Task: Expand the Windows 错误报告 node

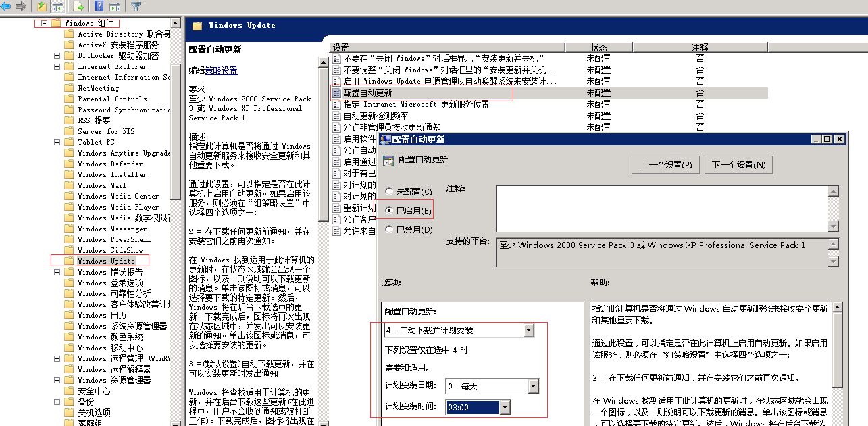Action: point(57,272)
